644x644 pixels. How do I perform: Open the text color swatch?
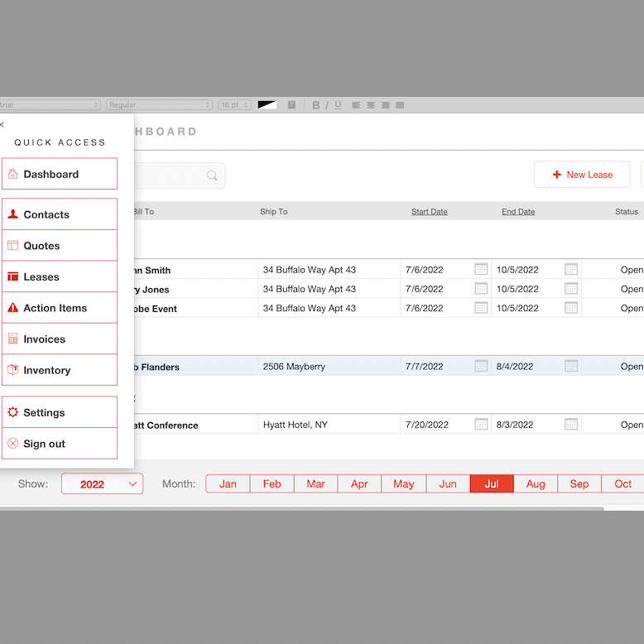tap(267, 105)
